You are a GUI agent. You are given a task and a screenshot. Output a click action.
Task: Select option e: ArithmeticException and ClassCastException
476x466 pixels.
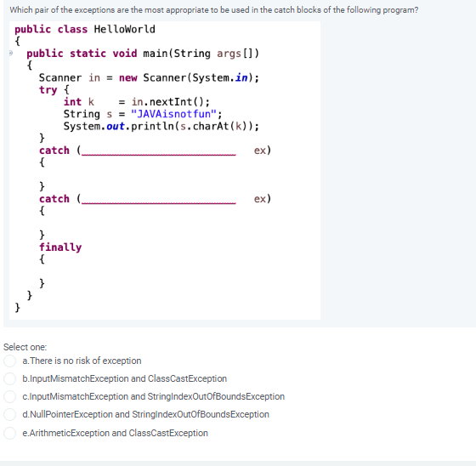9,433
